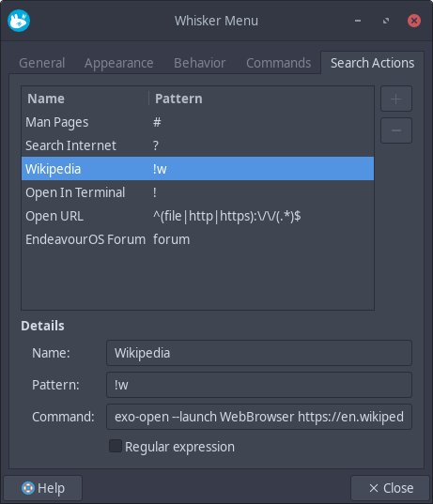433x504 pixels.
Task: Select the EndeavourOS Forum row
Action: pyautogui.click(x=197, y=239)
